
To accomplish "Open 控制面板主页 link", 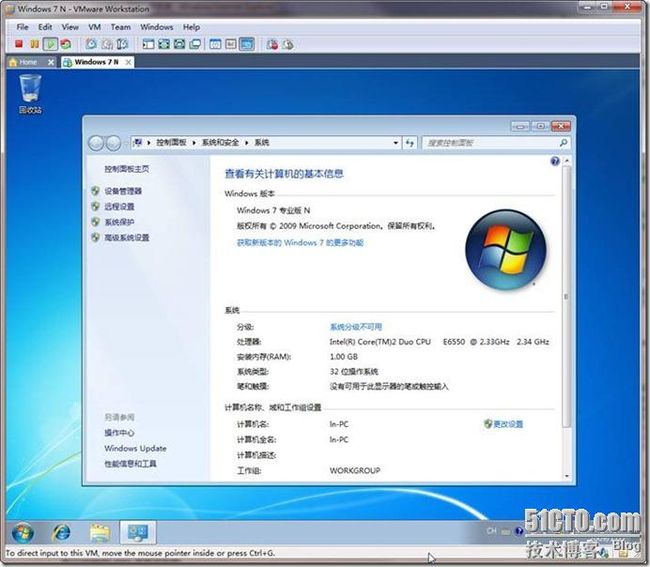I will [126, 169].
